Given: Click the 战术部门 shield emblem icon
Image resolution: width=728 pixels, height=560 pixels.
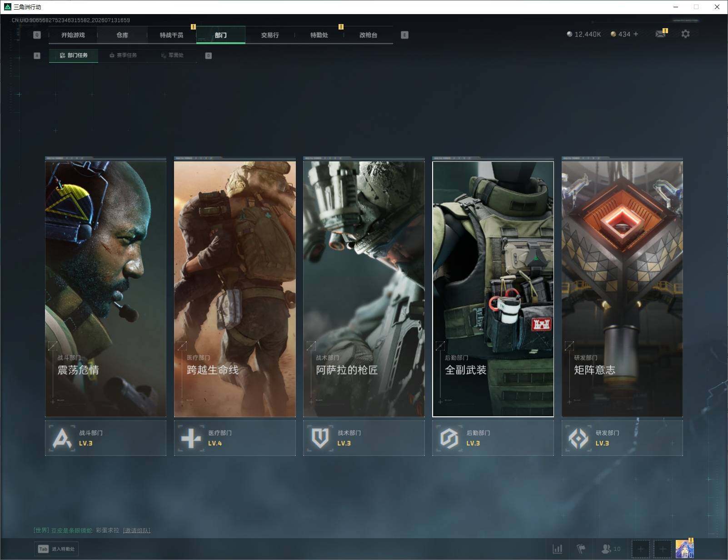Looking at the screenshot, I should 320,438.
